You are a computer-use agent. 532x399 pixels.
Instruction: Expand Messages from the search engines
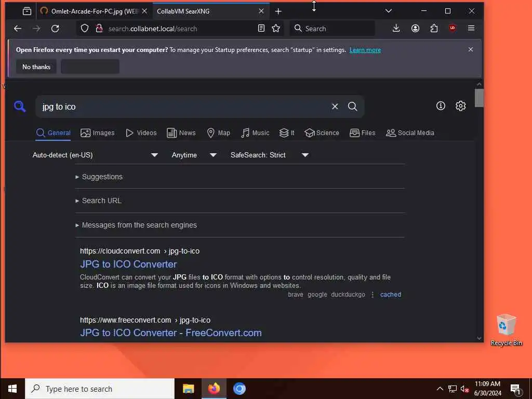pyautogui.click(x=136, y=225)
